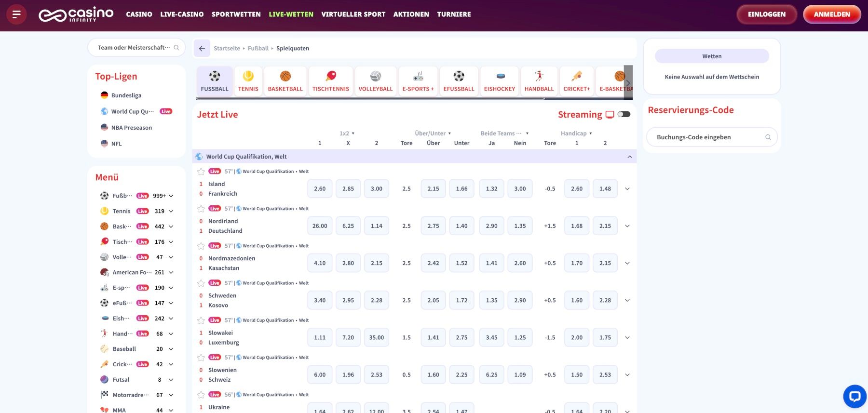Open the live chat bubble

(x=854, y=397)
